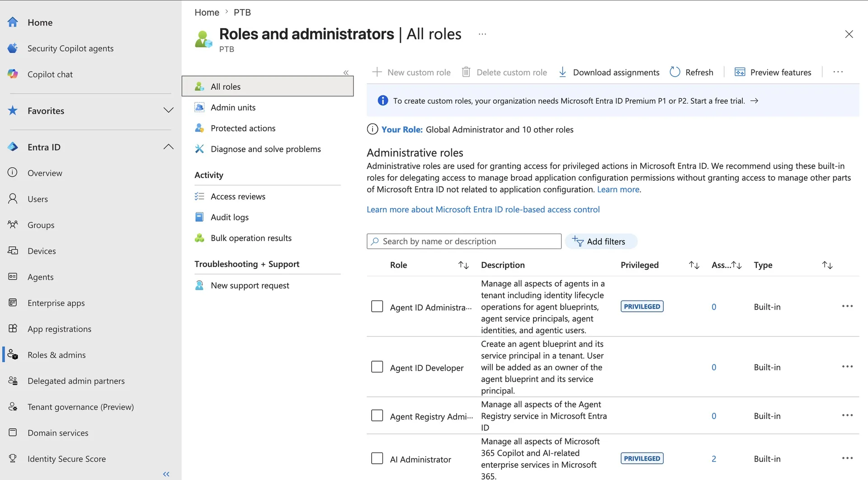The image size is (868, 480).
Task: Click the Domain services icon
Action: coord(13,433)
